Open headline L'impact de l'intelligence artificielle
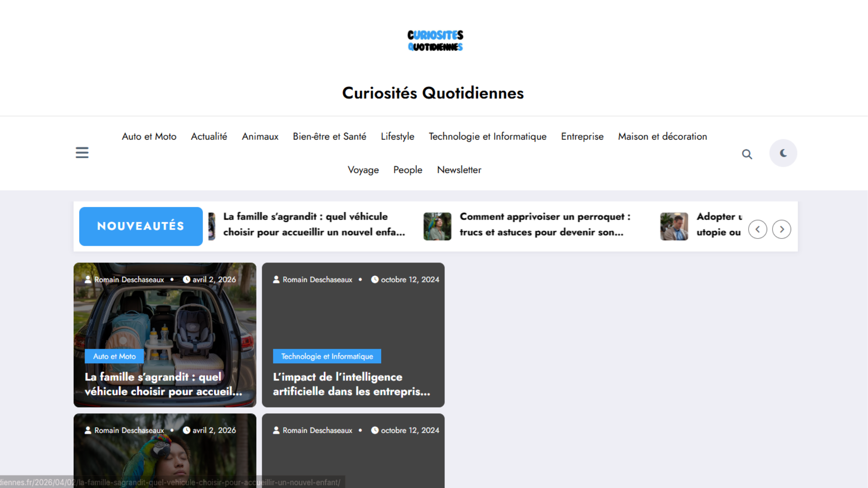 tap(351, 384)
